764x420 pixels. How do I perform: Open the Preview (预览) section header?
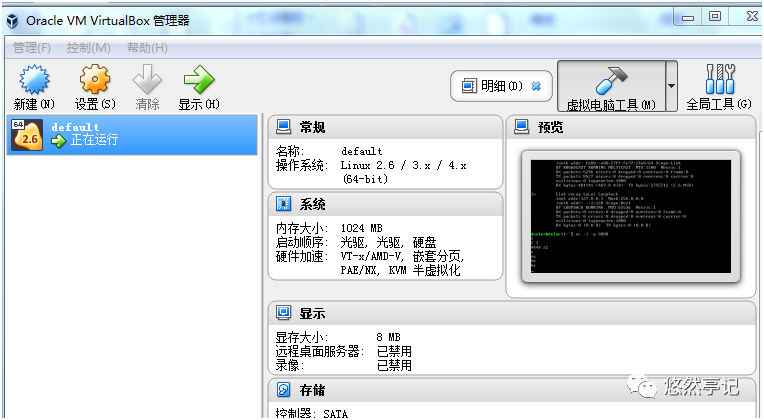(x=631, y=127)
